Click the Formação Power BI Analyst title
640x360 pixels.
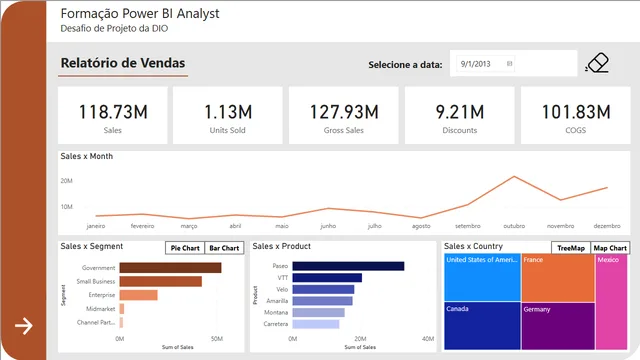140,13
